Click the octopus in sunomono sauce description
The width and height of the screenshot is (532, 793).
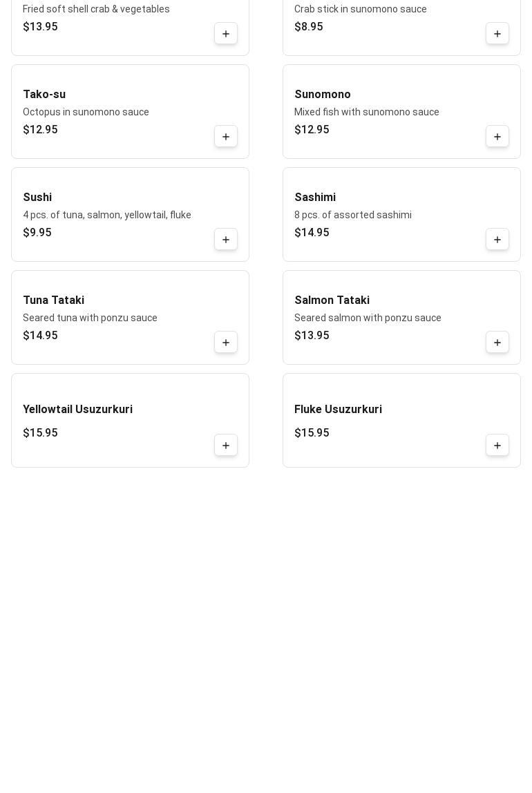coord(86,112)
